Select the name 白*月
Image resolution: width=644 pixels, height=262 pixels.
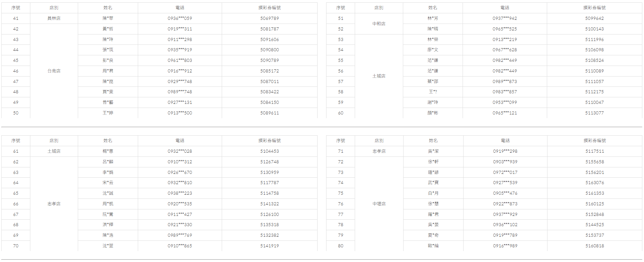point(433,193)
